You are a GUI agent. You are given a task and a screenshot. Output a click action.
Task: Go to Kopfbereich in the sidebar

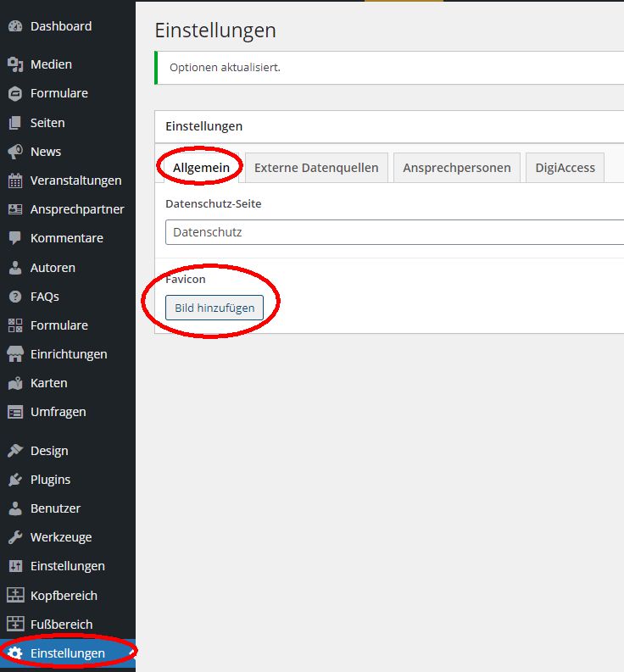click(x=64, y=596)
